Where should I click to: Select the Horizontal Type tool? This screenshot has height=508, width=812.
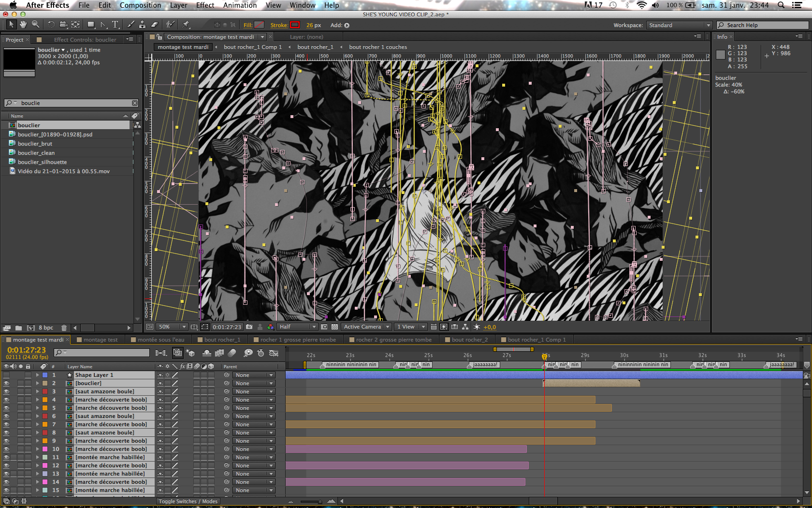(x=116, y=24)
